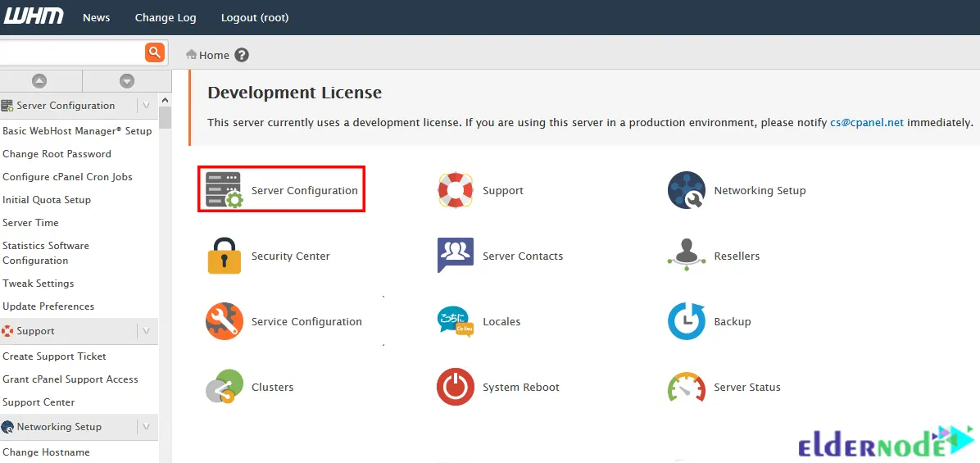Collapse all sidebar sections with up arrow
Screen dimensions: 980x463
39,80
